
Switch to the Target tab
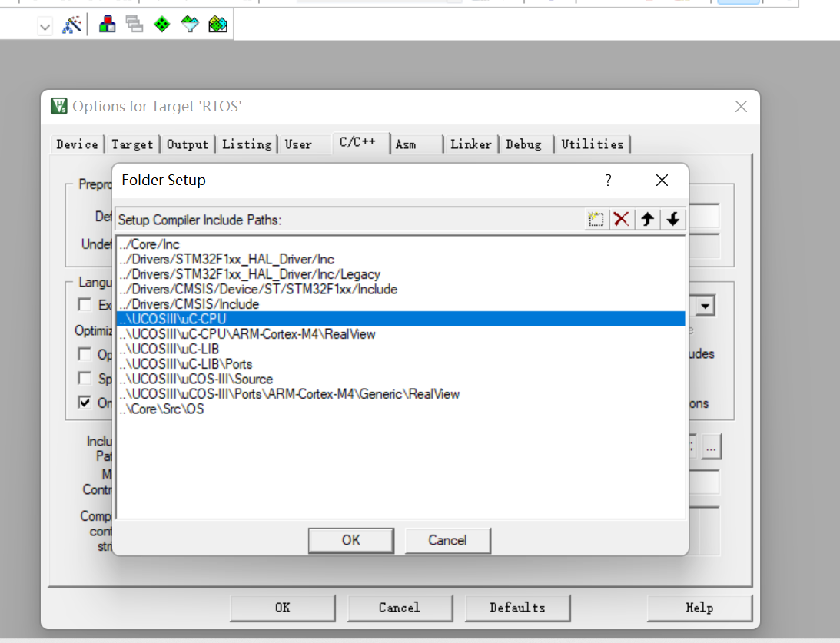pos(132,144)
